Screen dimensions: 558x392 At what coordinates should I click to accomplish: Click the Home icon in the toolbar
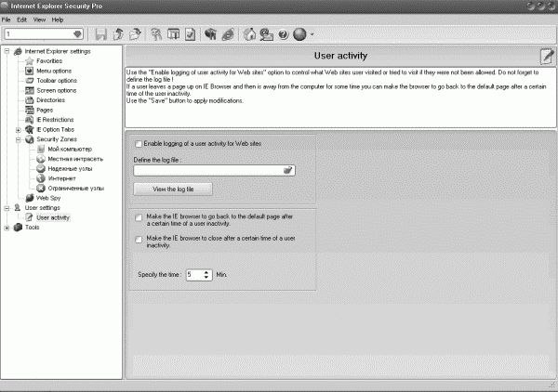pos(249,34)
